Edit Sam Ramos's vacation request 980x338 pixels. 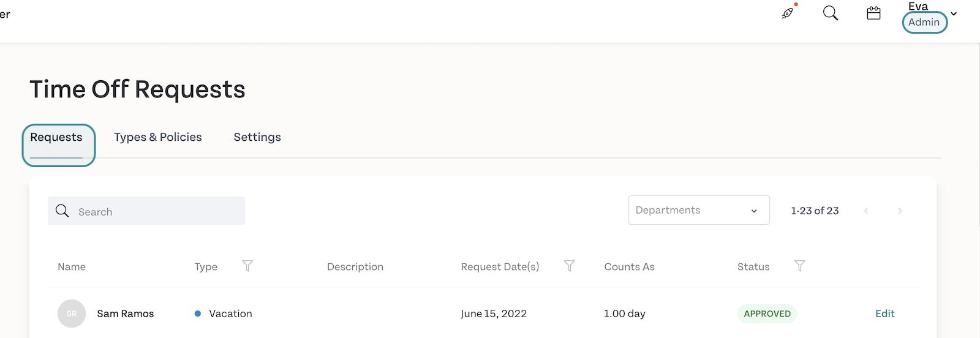pyautogui.click(x=885, y=314)
